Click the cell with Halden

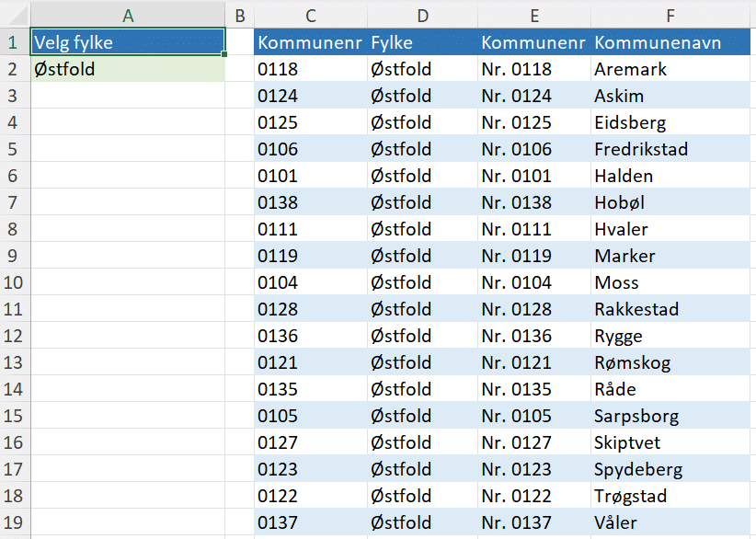pos(671,176)
